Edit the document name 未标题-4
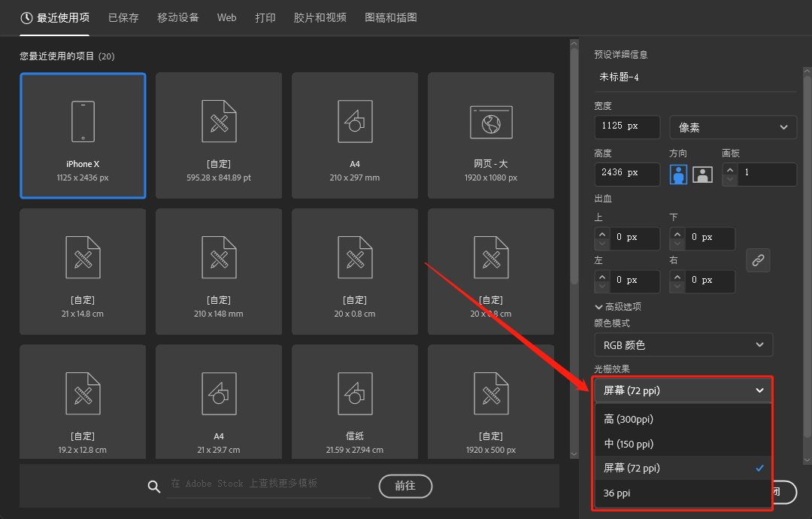The image size is (812, 519). coord(695,77)
